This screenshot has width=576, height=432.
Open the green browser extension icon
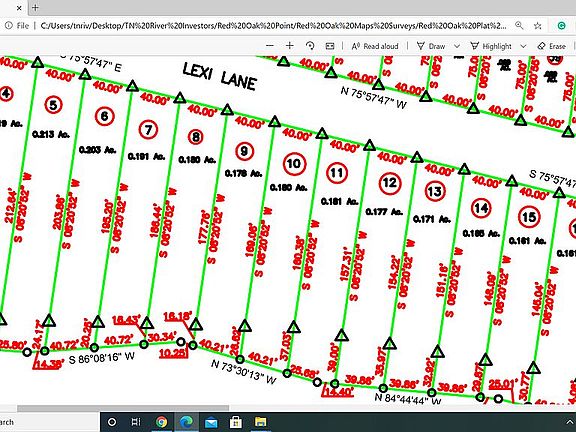click(561, 25)
